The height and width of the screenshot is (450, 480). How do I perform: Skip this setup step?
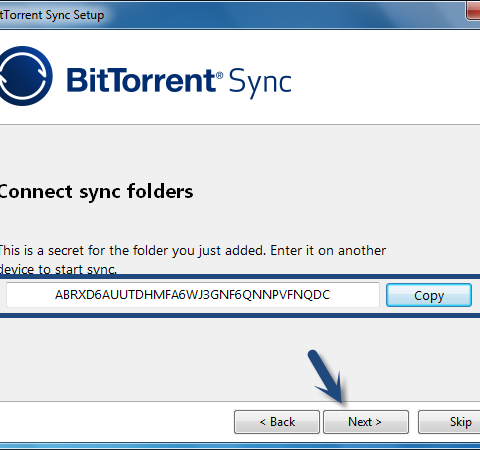449,422
